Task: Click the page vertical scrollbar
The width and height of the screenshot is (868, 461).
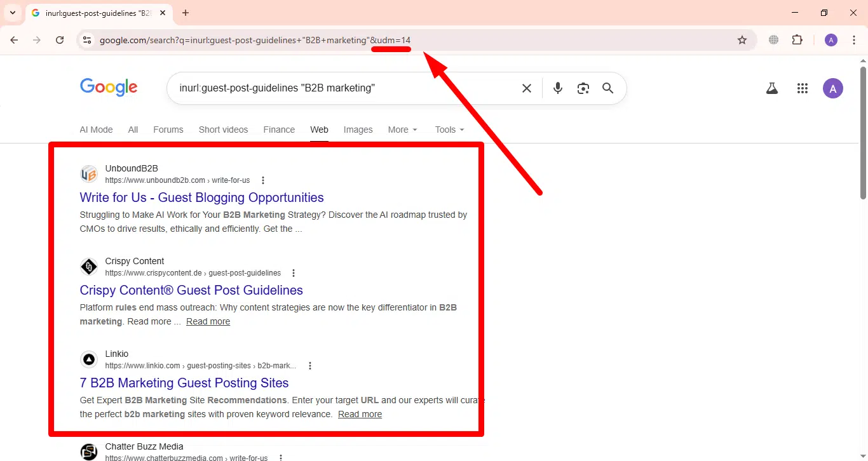Action: [x=863, y=133]
